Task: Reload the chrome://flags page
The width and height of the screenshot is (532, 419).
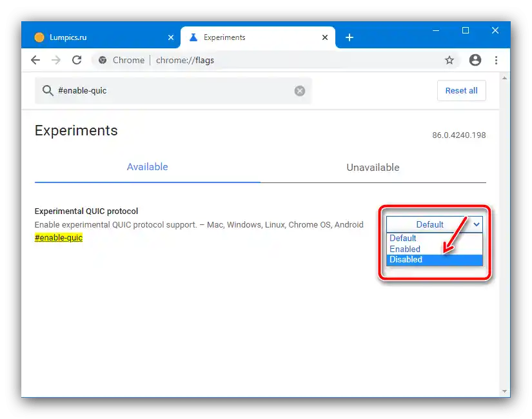Action: pyautogui.click(x=77, y=60)
